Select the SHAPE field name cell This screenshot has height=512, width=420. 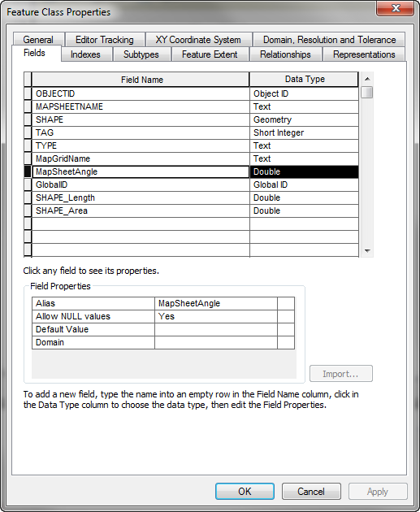tap(141, 119)
